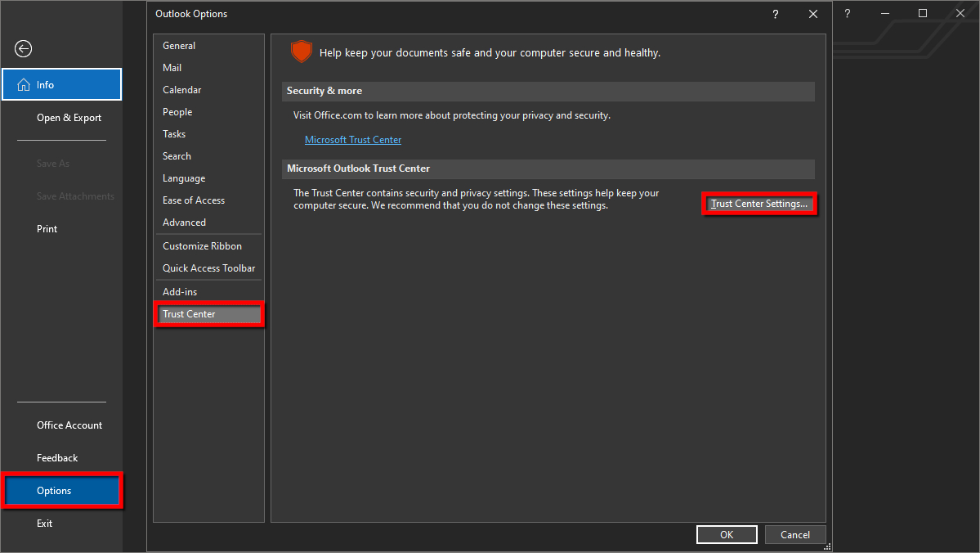Confirm Outlook Options with OK
Screen dimensions: 980x553
(727, 535)
